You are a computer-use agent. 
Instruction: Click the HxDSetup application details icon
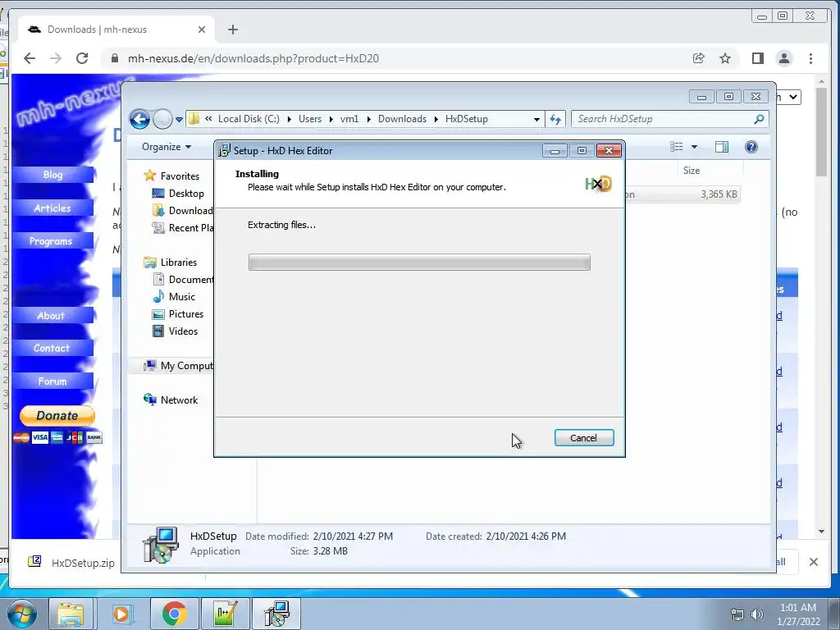pyautogui.click(x=160, y=545)
